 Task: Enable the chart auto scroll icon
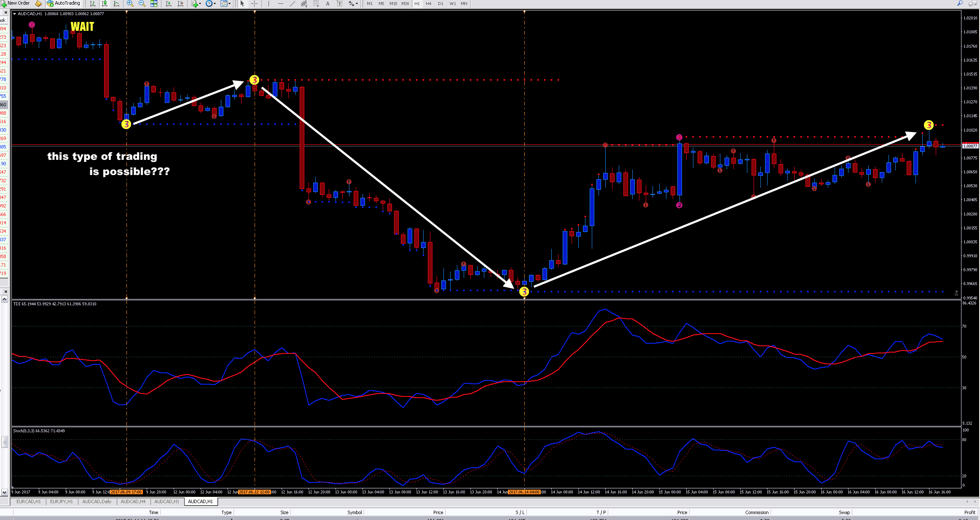tap(169, 3)
